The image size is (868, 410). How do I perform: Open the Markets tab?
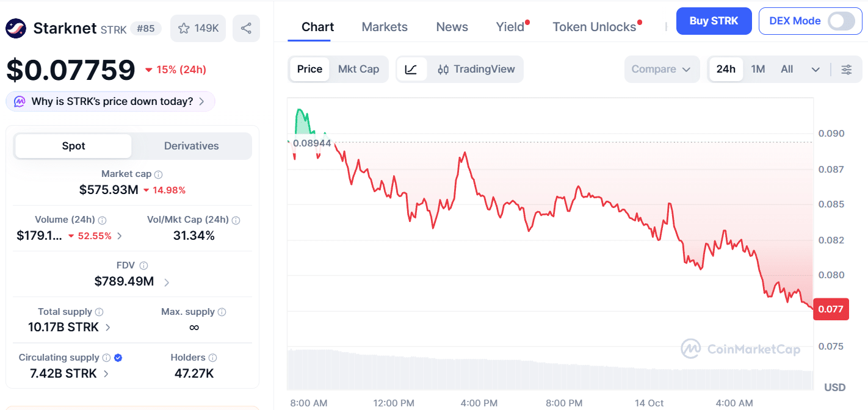tap(385, 27)
